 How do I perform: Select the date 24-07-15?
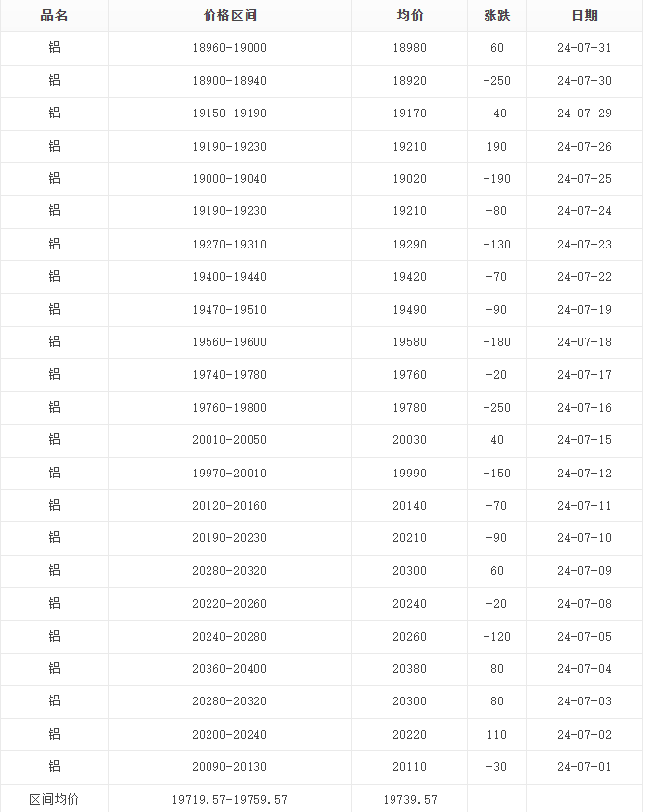tap(583, 440)
